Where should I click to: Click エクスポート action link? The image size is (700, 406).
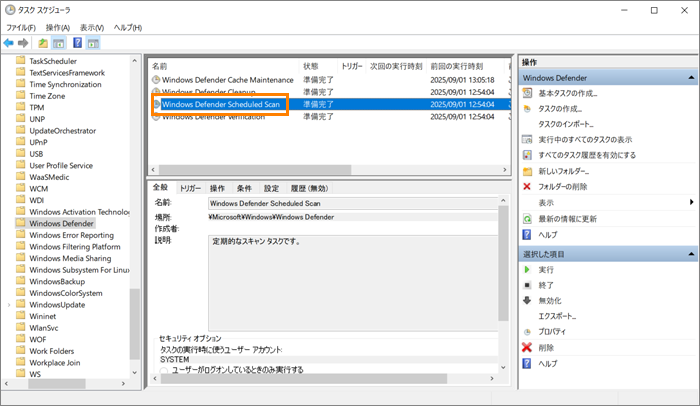click(557, 316)
